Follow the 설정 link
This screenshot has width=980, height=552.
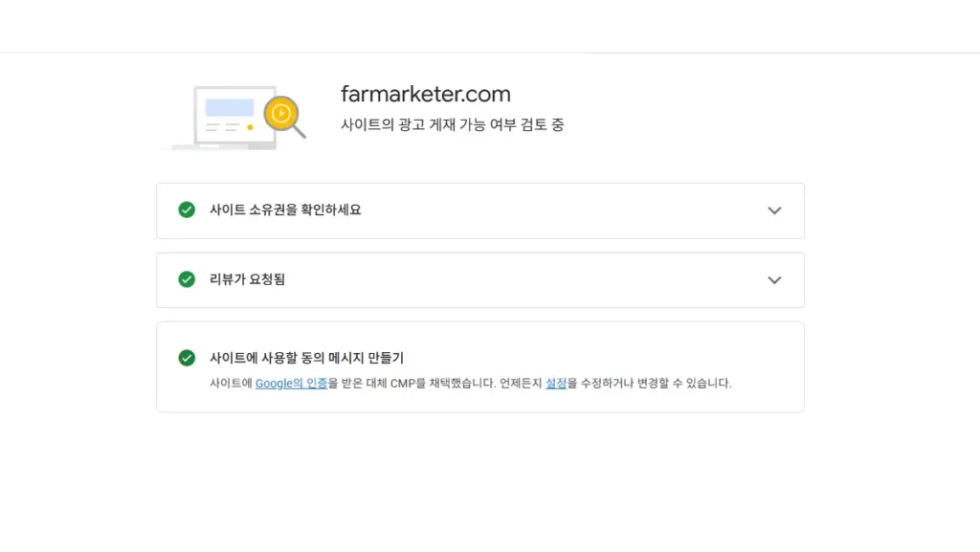[x=556, y=384]
